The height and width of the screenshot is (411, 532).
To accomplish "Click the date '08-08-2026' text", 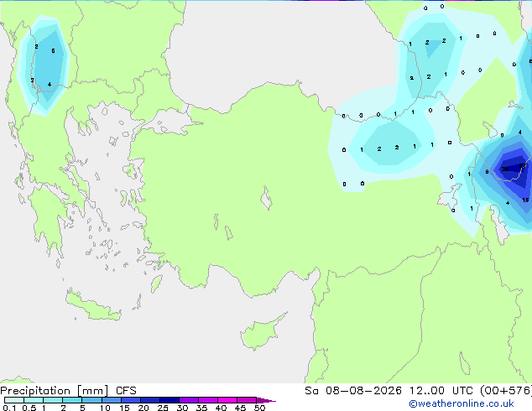I will [363, 391].
